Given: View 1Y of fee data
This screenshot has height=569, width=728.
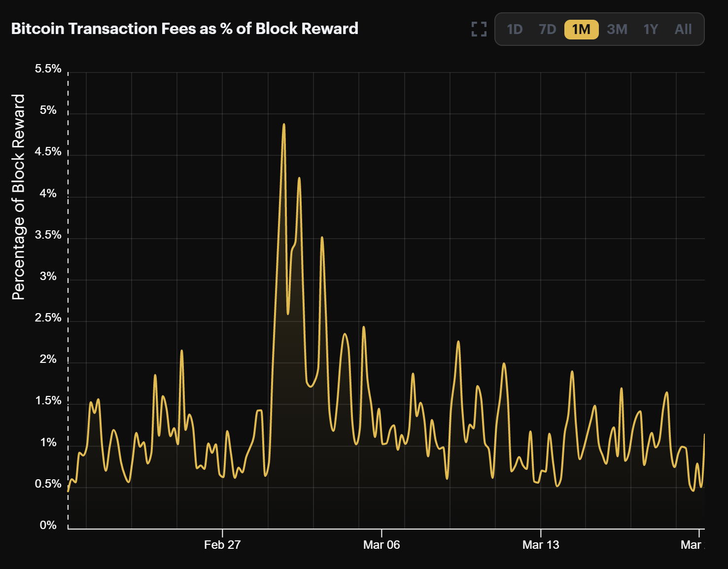Looking at the screenshot, I should tap(650, 30).
